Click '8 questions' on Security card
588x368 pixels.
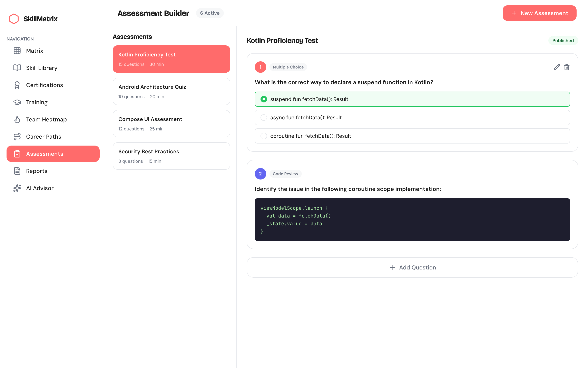(130, 161)
